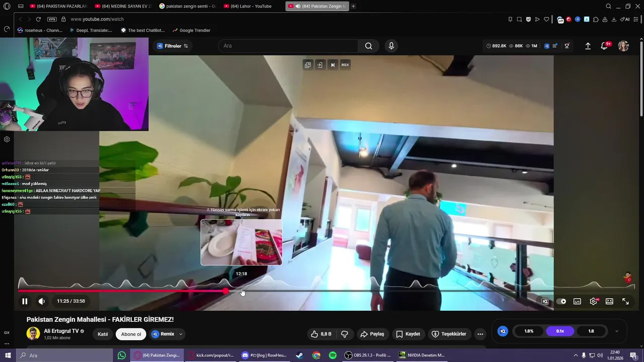Switch to pakistan zengin semti Google tab
The width and height of the screenshot is (644, 362).
[x=187, y=6]
